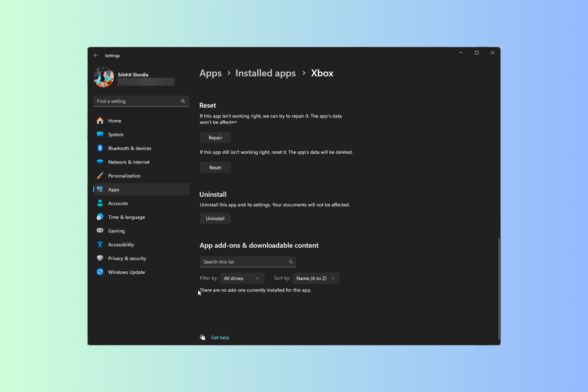Open the Home icon in sidebar
Screen dimensions: 588x392
[x=100, y=121]
